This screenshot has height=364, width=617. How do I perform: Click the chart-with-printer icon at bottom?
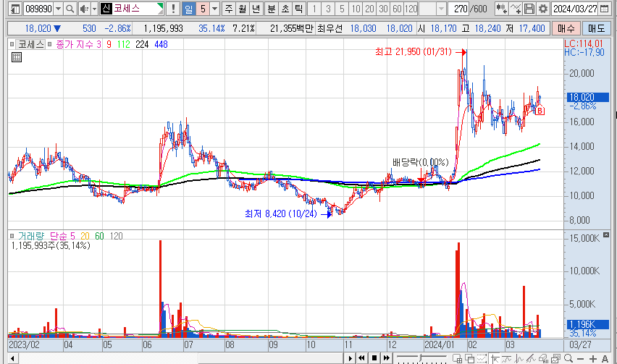pyautogui.click(x=543, y=358)
